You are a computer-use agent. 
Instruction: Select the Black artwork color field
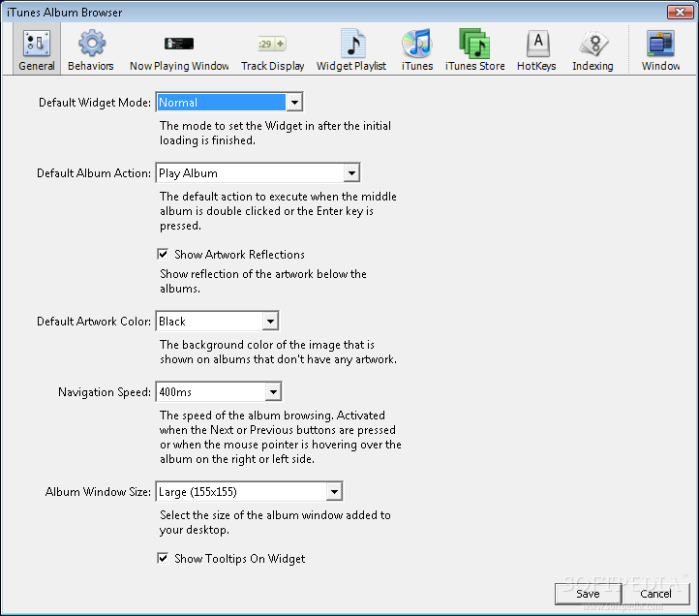[x=217, y=322]
